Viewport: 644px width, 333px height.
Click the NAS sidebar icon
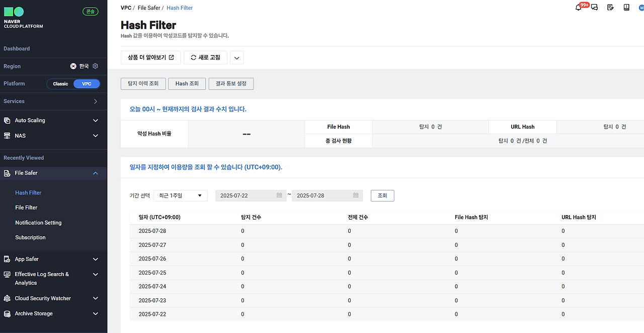tap(7, 136)
